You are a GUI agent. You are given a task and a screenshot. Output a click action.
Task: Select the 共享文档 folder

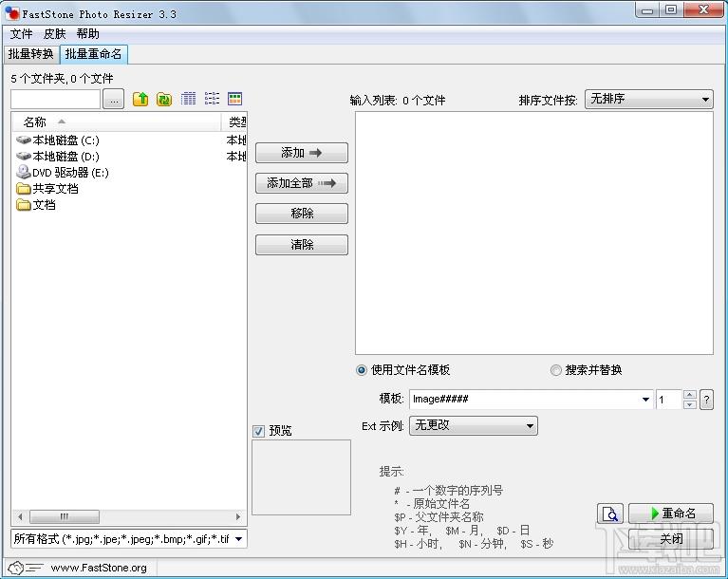point(47,189)
